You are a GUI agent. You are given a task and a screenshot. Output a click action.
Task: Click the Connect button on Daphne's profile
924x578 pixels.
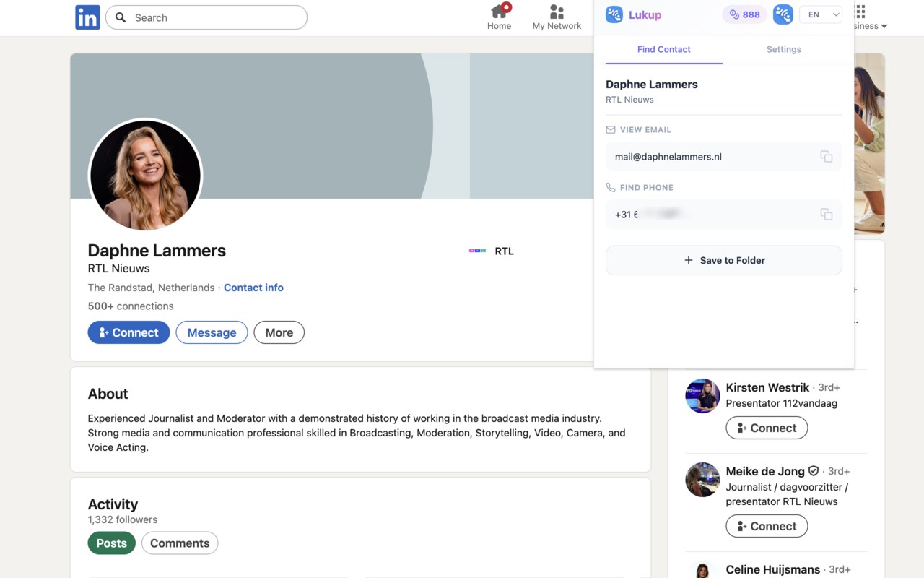(x=128, y=332)
